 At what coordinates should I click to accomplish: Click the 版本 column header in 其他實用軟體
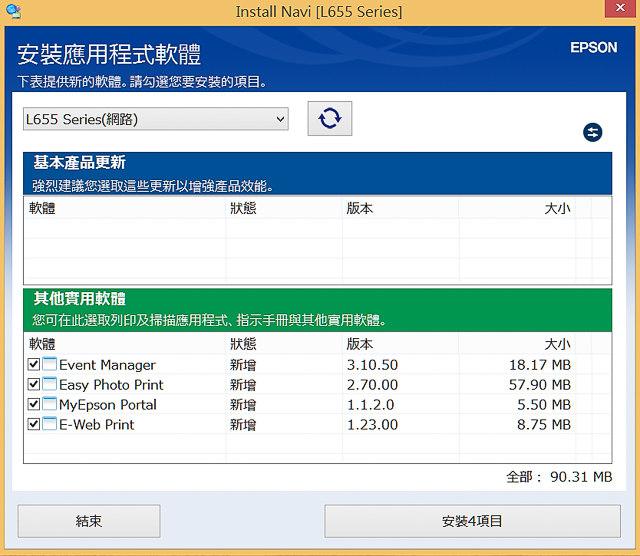tap(360, 344)
